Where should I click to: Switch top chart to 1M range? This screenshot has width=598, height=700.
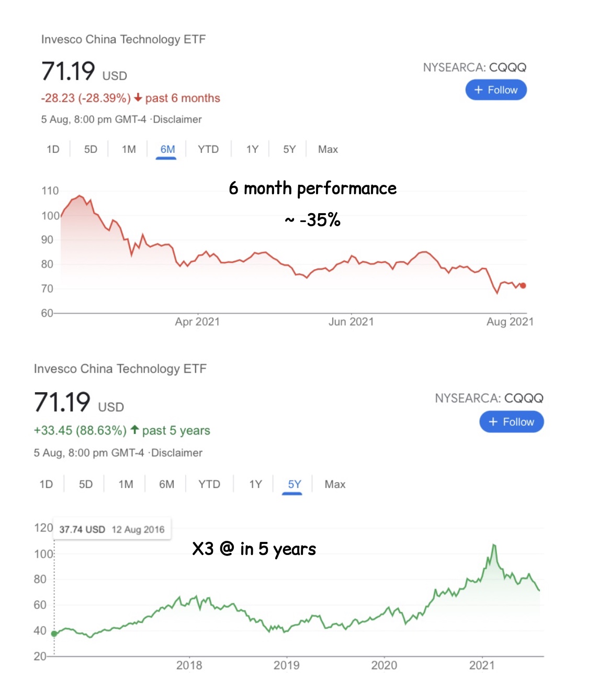(x=129, y=149)
